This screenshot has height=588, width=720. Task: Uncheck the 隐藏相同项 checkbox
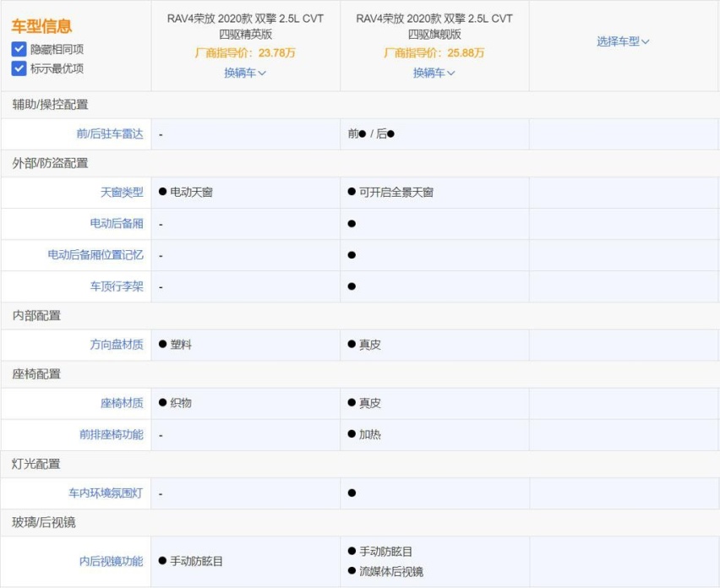[19, 49]
